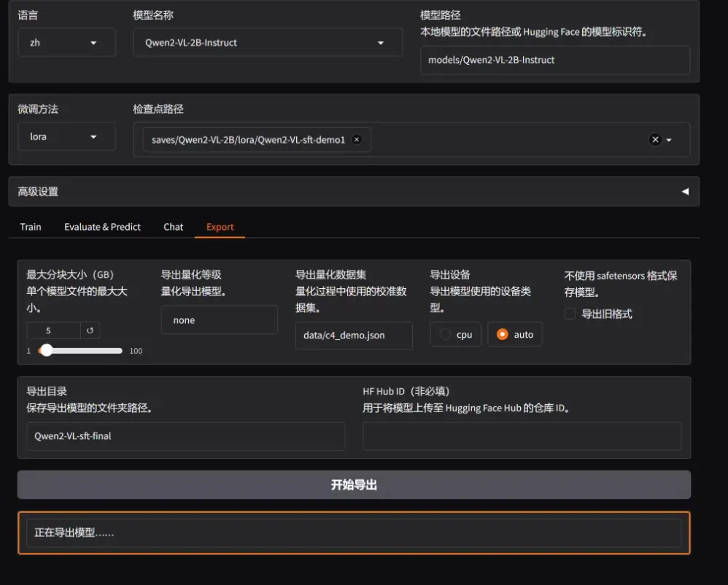Open the 微调方法 dropdown showing lora
This screenshot has height=585, width=728.
(67, 136)
